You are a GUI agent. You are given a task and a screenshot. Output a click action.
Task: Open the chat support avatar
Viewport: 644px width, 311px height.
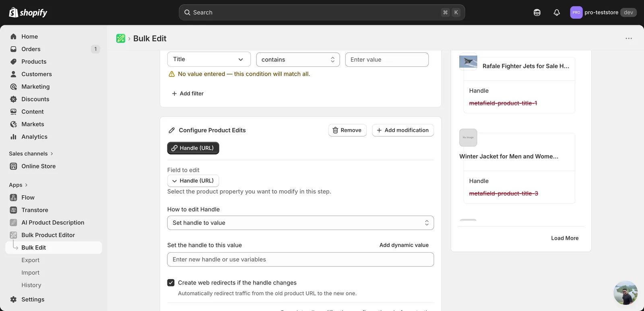pos(625,293)
